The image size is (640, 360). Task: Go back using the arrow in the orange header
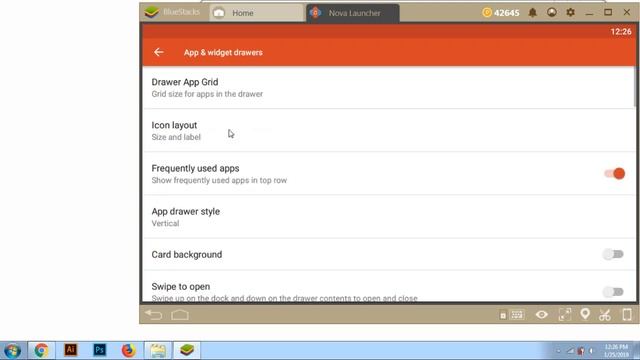coord(158,52)
